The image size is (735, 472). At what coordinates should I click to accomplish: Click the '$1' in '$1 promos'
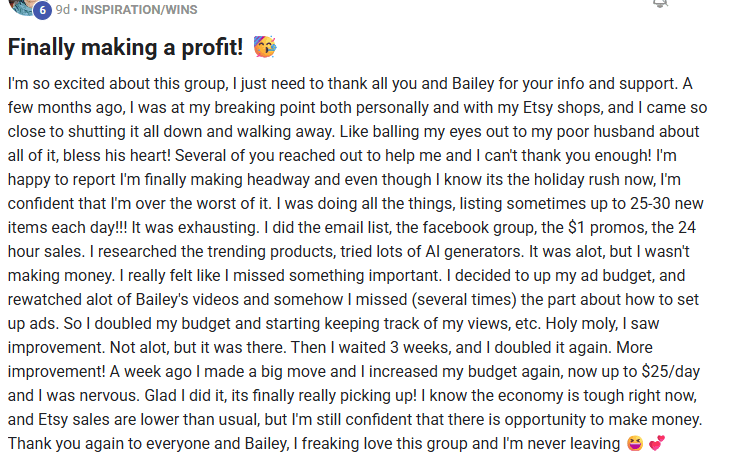(x=577, y=227)
